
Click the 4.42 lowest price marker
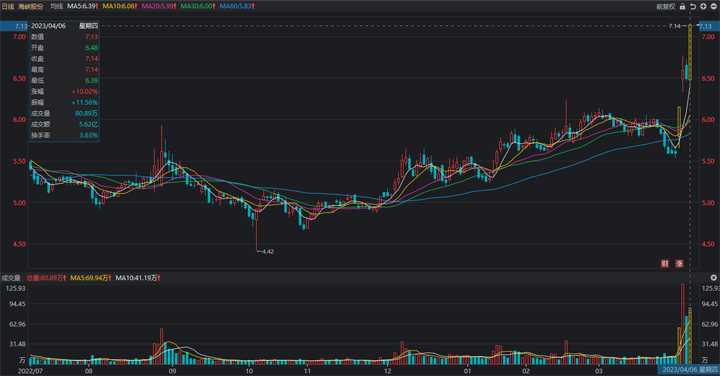pos(267,251)
